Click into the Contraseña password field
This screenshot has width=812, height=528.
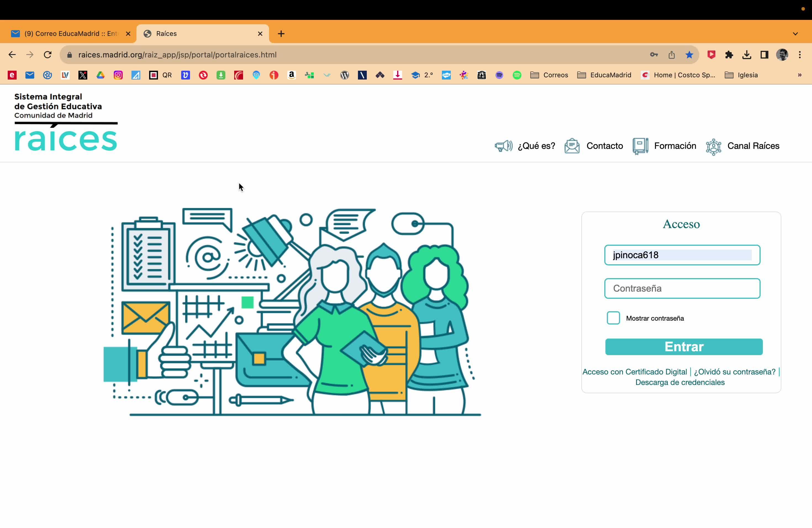[x=682, y=289]
